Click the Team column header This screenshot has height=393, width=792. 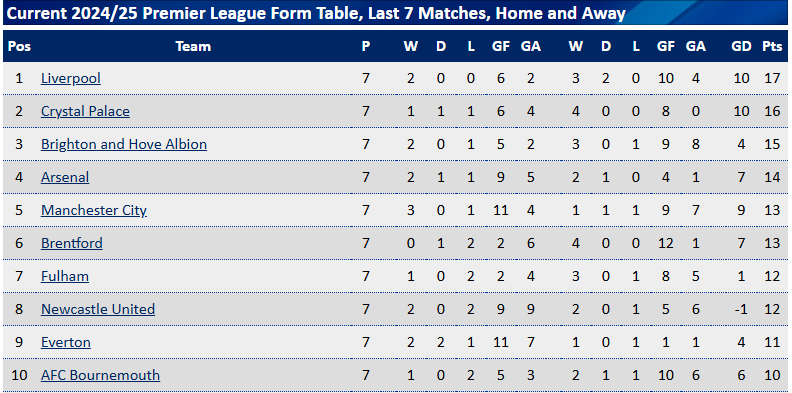coord(193,46)
